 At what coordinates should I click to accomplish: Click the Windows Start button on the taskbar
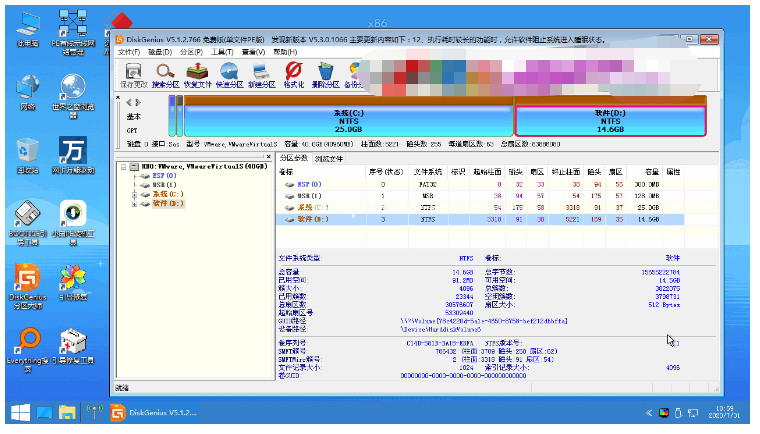point(19,413)
